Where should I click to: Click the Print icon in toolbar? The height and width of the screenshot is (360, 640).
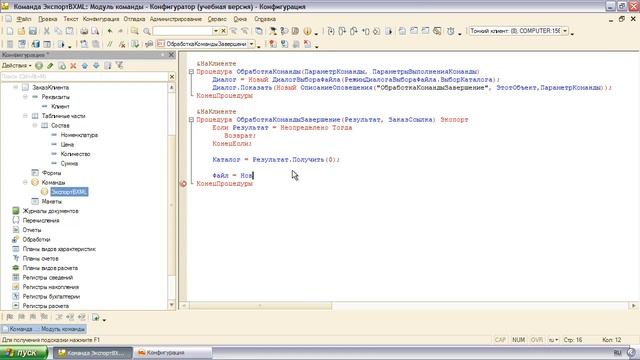point(84,31)
